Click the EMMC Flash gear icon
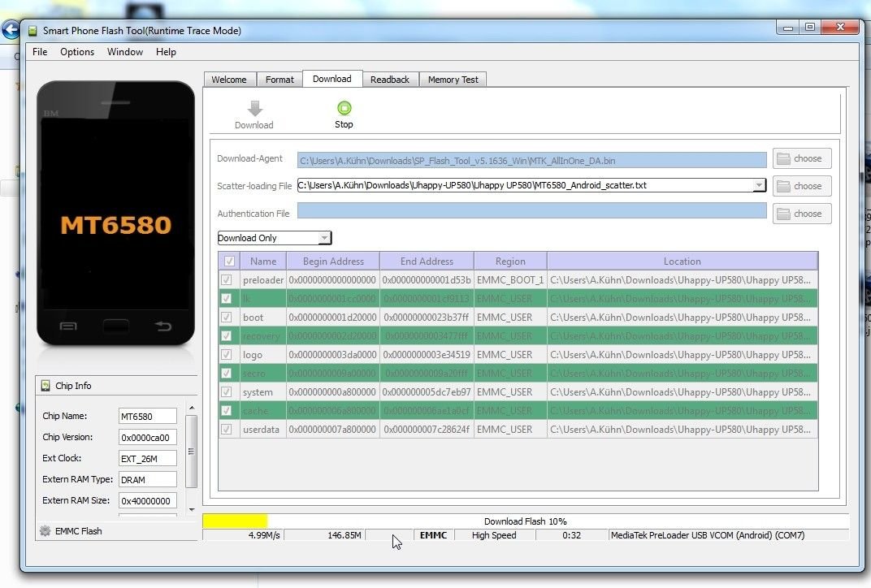The height and width of the screenshot is (588, 871). 45,531
